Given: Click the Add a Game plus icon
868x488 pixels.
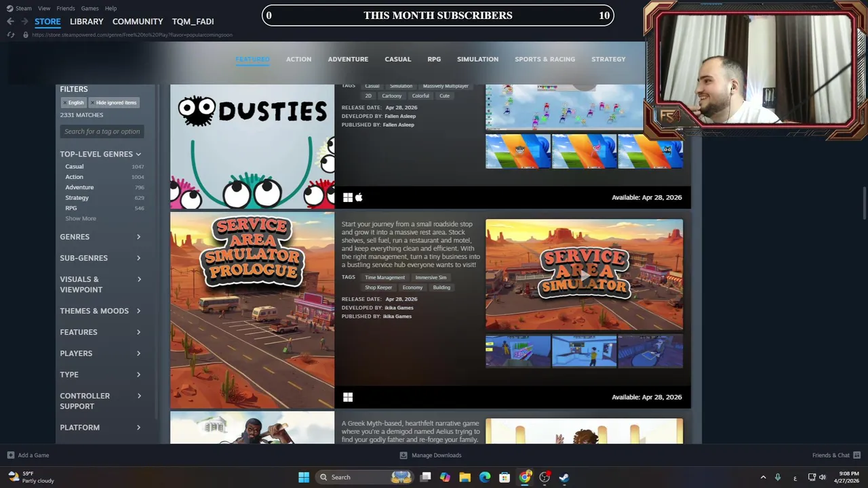Looking at the screenshot, I should [10, 455].
